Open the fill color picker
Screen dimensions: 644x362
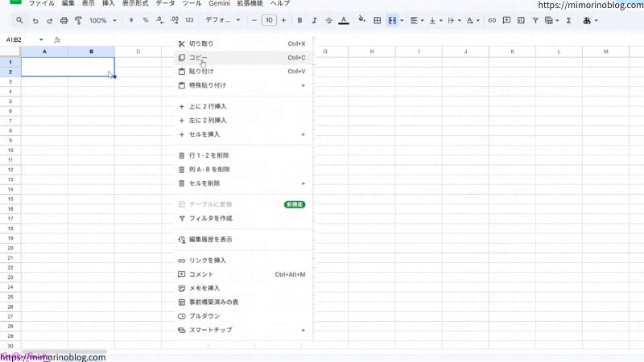coord(361,19)
